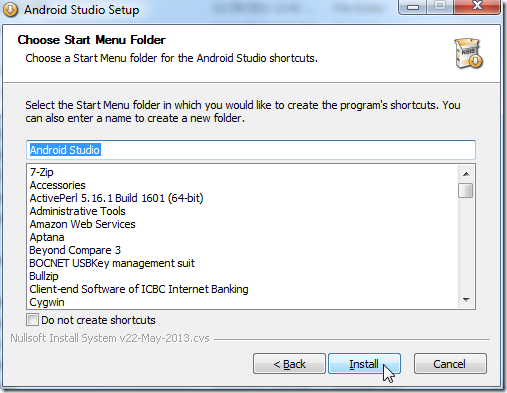
Task: Pick Amazon Web Services folder
Action: [x=83, y=224]
